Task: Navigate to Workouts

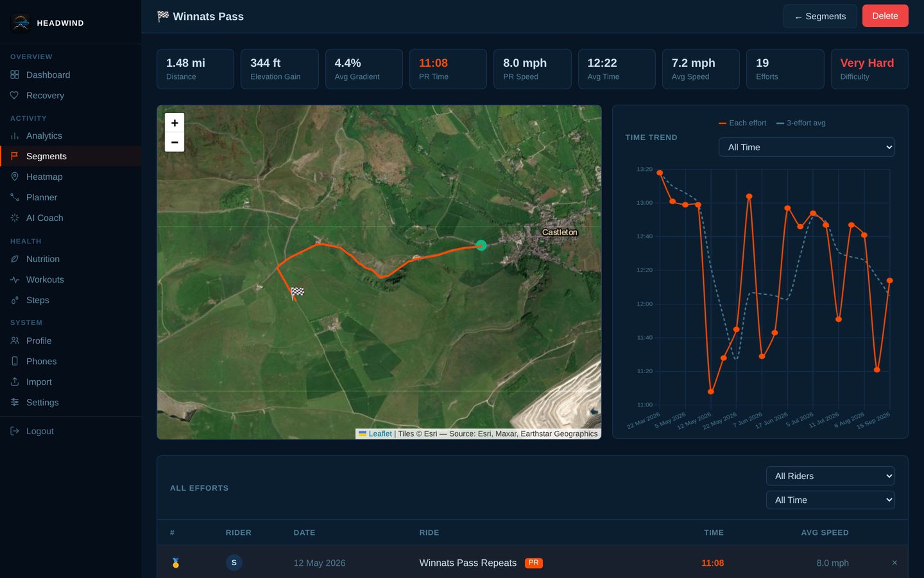Action: pyautogui.click(x=71, y=280)
